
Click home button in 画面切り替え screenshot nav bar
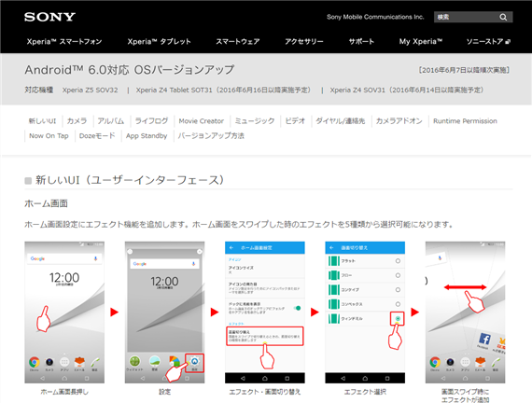[365, 378]
